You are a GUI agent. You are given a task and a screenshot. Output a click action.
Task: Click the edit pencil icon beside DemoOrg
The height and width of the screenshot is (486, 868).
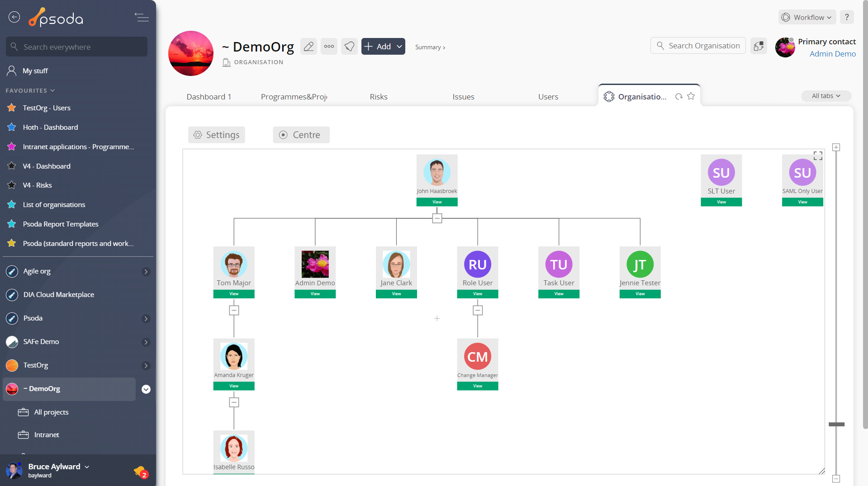click(308, 46)
